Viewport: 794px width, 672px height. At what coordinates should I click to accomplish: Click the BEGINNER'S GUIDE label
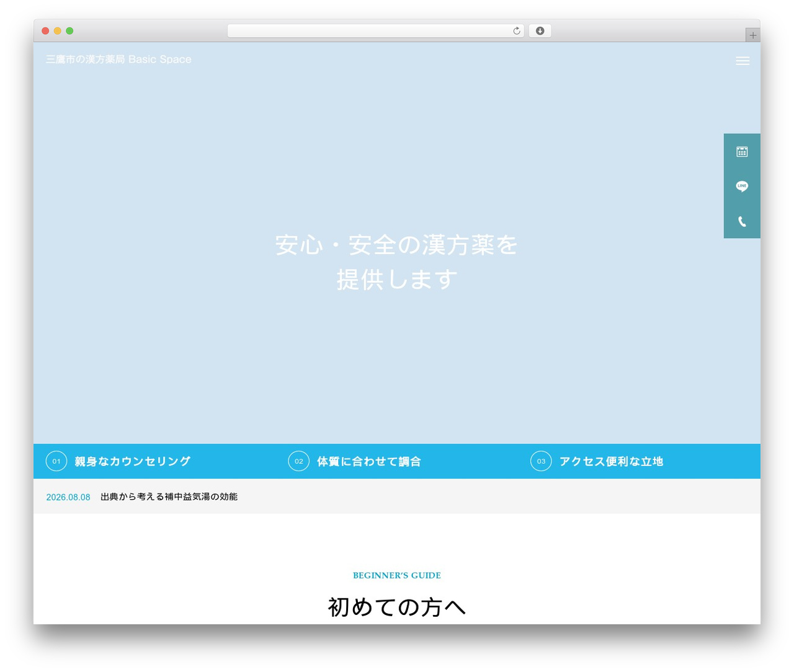[x=397, y=575]
